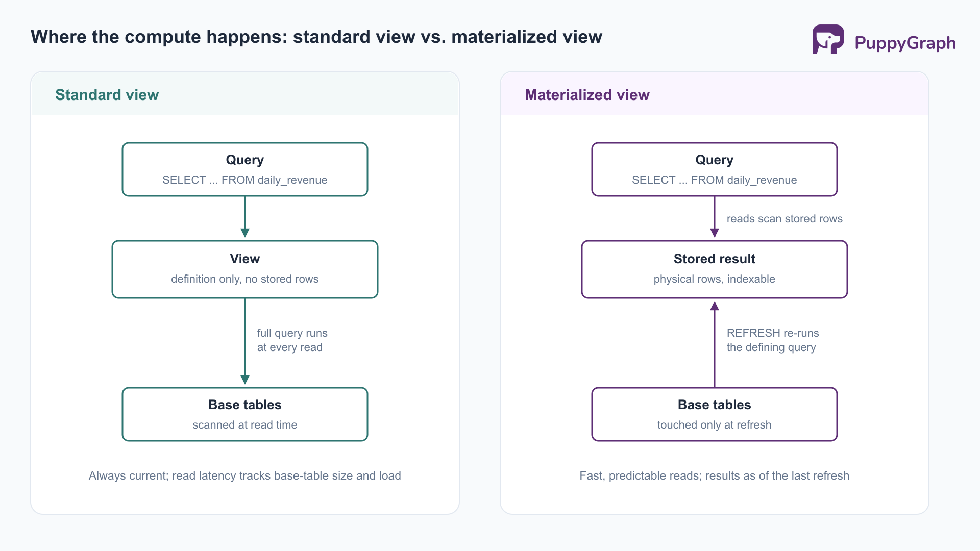This screenshot has width=980, height=551.
Task: Select the Query box in Materialized view panel
Action: 715,169
